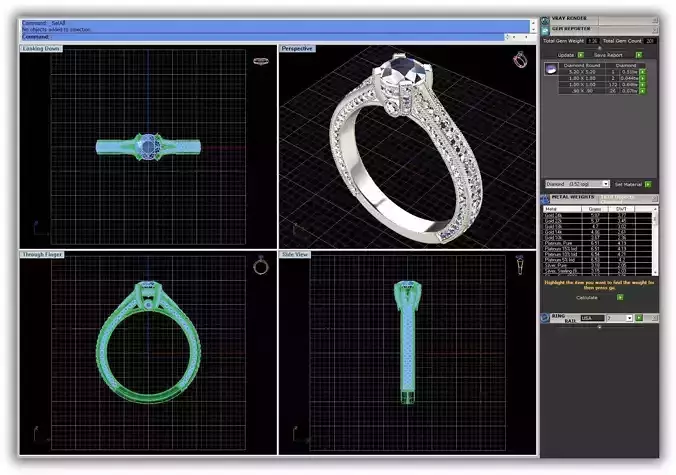
Task: Click the Total Gem Count value field
Action: pyautogui.click(x=649, y=41)
